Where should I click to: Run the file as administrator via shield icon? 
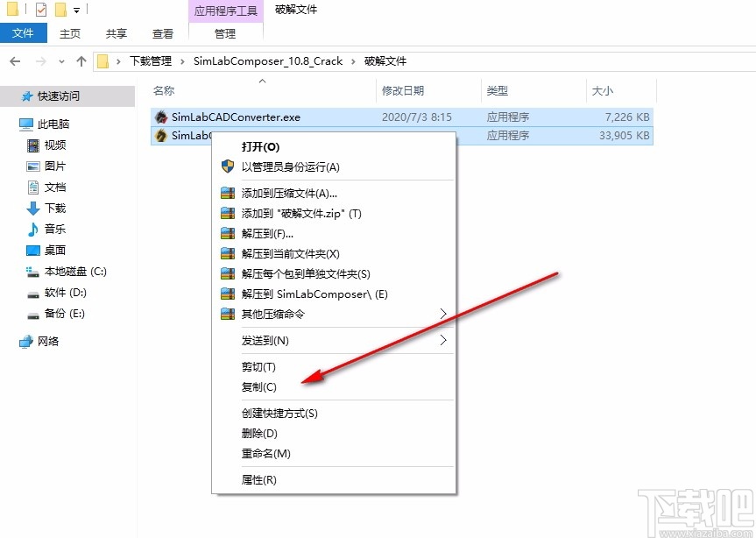228,166
